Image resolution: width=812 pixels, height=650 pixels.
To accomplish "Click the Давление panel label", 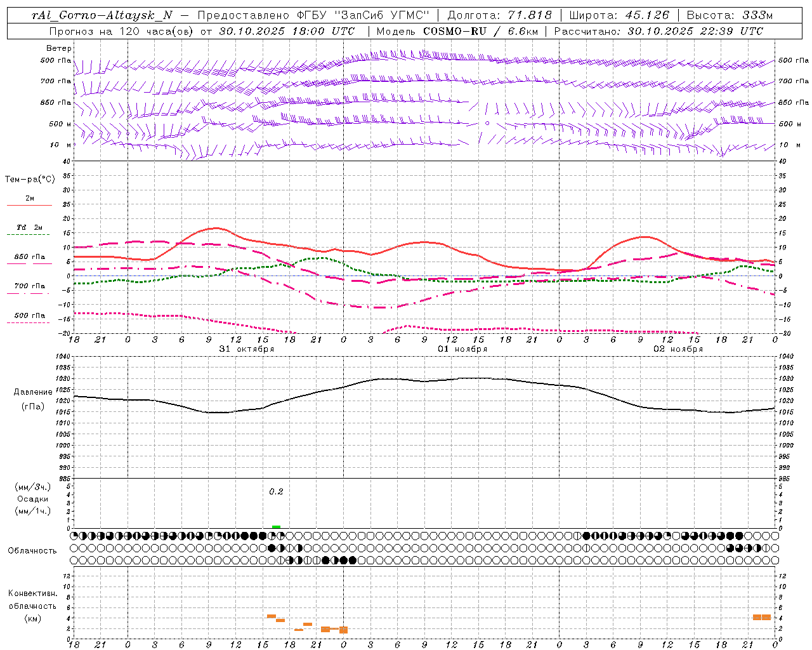I will [x=33, y=392].
